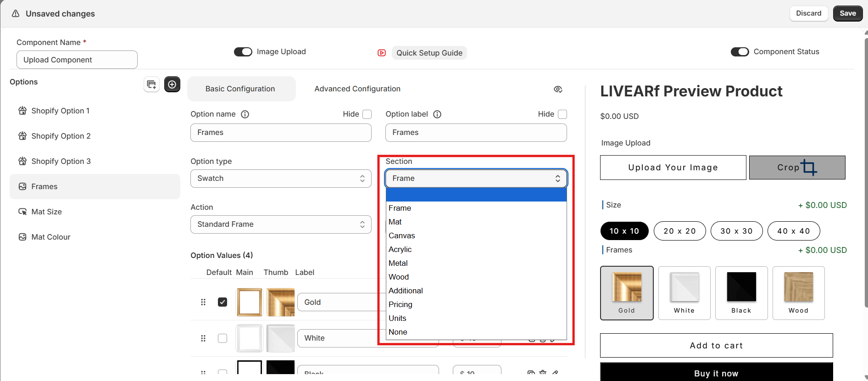Select Units in Section list
The height and width of the screenshot is (381, 868).
[x=476, y=319]
